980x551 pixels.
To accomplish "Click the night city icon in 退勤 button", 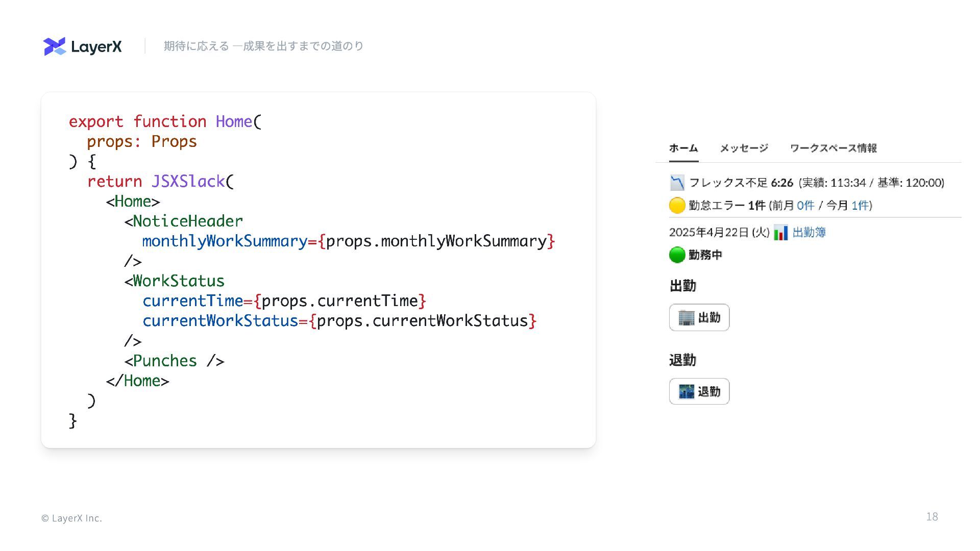I will pyautogui.click(x=686, y=392).
